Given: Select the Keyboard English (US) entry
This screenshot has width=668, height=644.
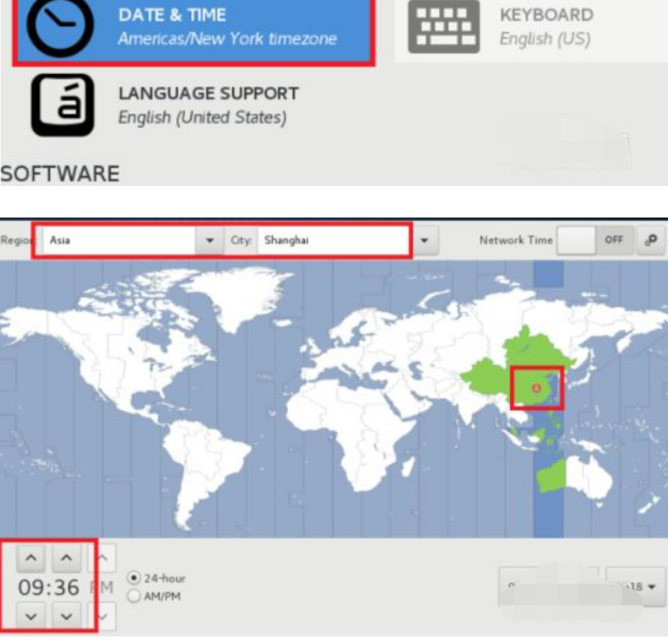Looking at the screenshot, I should [x=546, y=26].
